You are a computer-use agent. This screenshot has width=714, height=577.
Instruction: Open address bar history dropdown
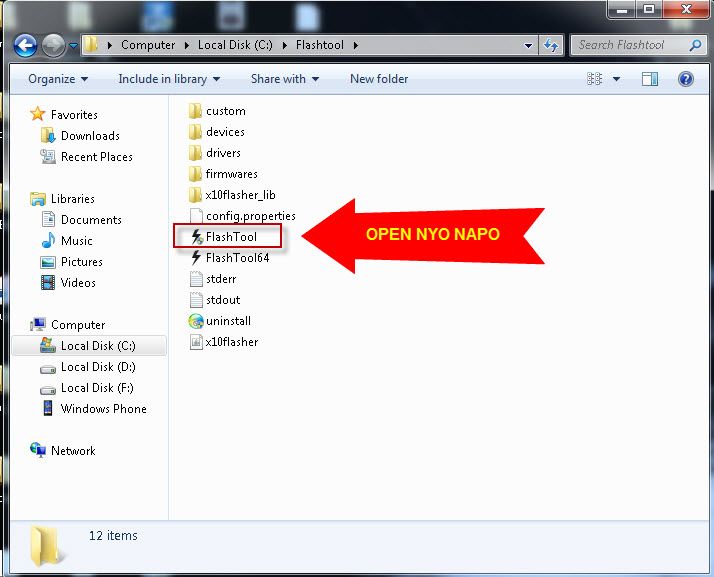coord(528,46)
